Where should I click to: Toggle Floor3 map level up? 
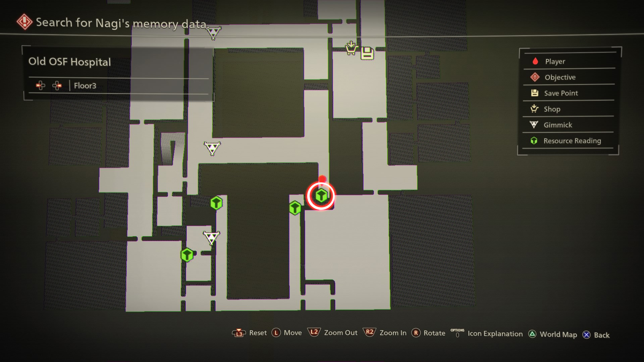56,86
